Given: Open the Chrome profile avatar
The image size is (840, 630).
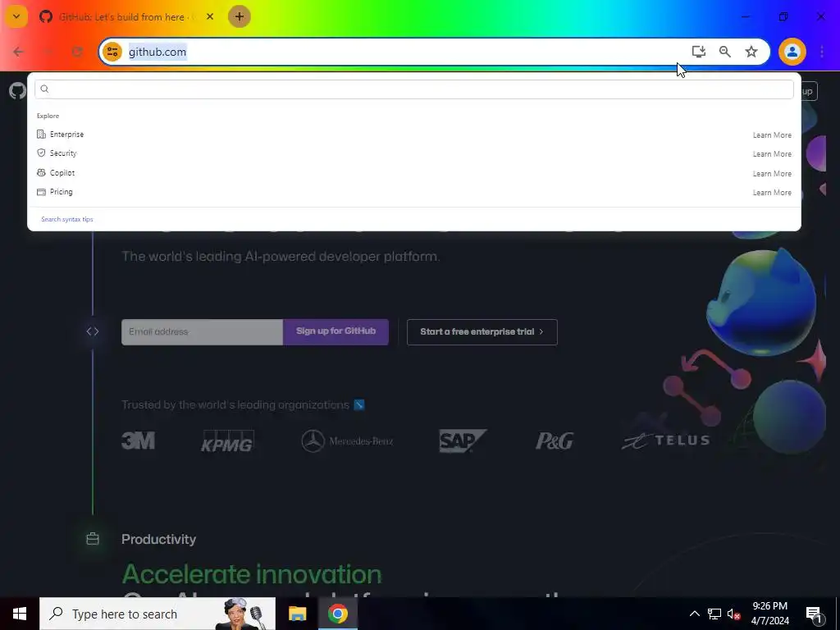Looking at the screenshot, I should point(792,52).
